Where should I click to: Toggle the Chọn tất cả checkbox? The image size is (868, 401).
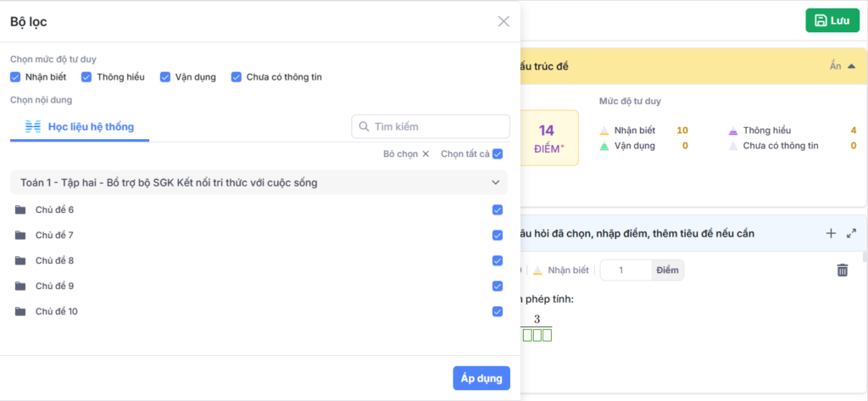point(498,154)
